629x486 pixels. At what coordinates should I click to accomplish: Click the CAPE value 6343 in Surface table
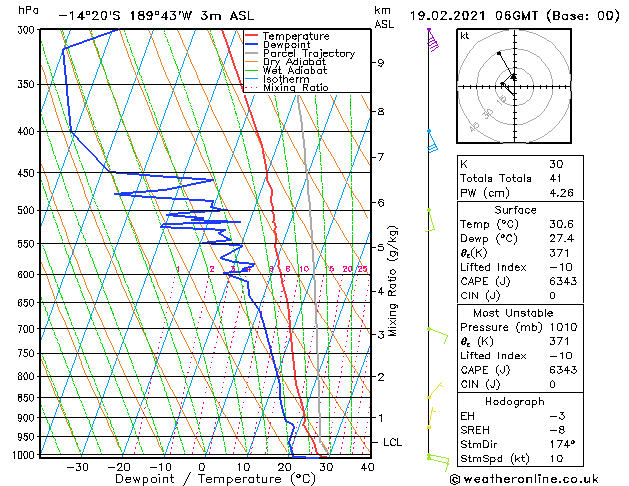click(563, 281)
